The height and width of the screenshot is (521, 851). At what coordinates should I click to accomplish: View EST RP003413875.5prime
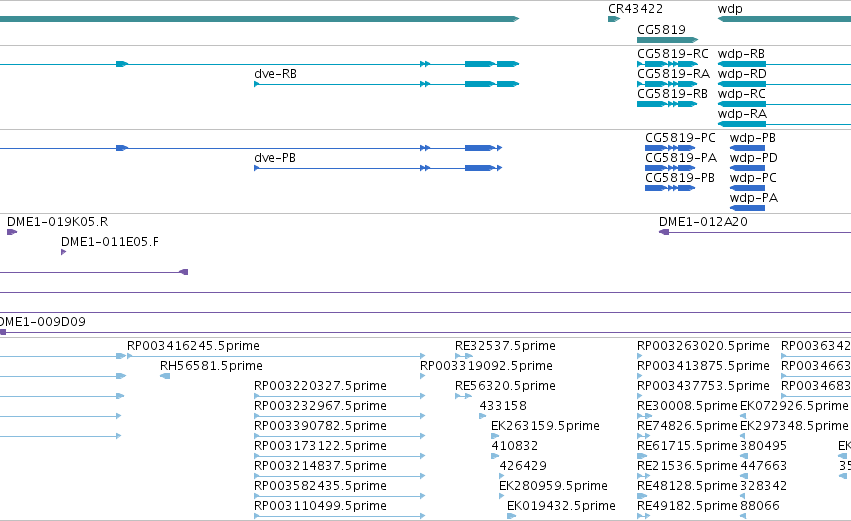point(703,366)
